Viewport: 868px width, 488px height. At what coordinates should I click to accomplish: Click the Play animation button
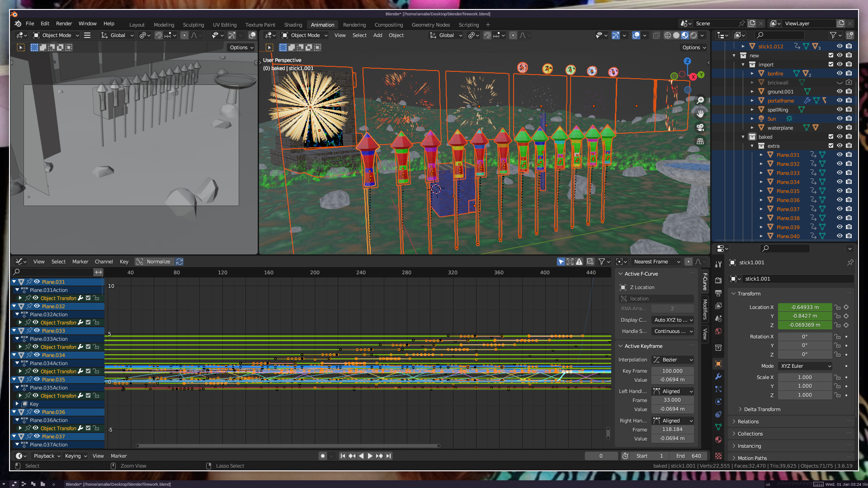point(370,456)
